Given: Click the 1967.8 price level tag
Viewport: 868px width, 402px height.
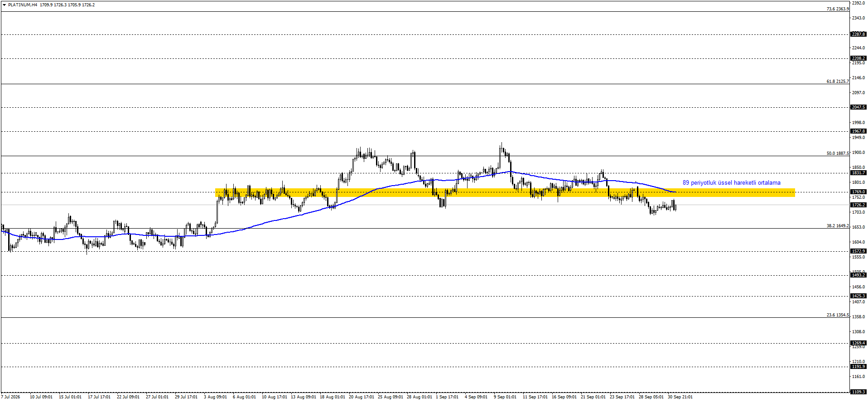Looking at the screenshot, I should click(858, 131).
